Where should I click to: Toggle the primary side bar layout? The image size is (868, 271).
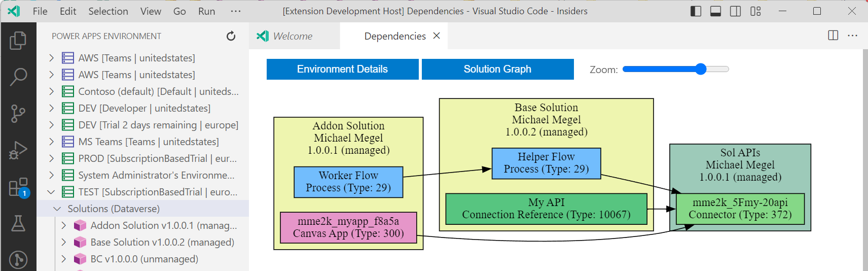[696, 11]
